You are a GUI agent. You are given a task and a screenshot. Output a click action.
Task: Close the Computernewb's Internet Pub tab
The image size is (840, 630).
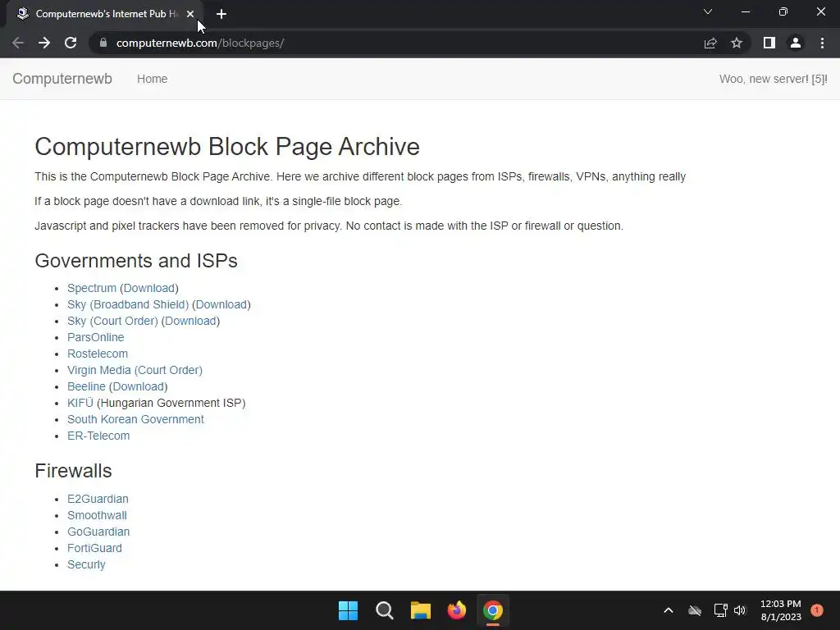click(x=190, y=14)
